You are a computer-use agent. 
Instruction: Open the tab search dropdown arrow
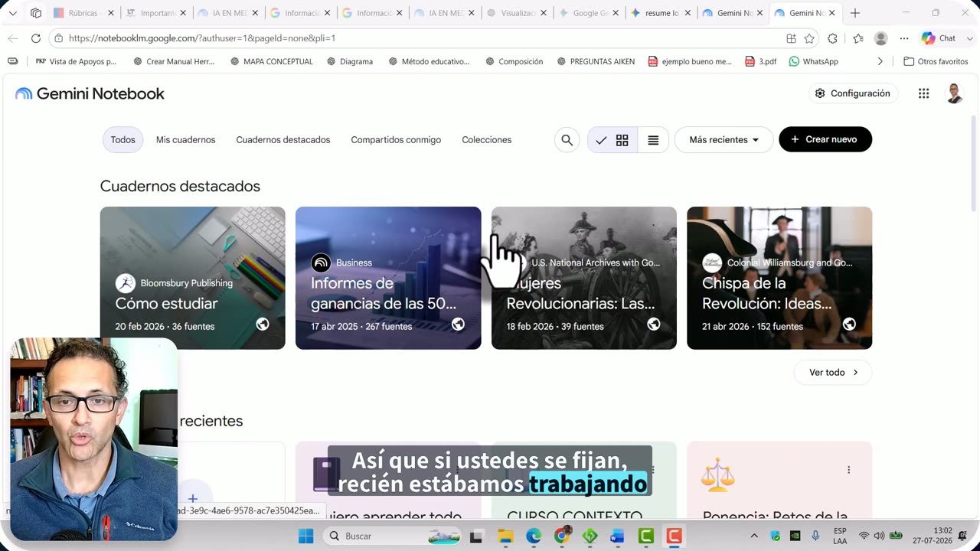(13, 13)
